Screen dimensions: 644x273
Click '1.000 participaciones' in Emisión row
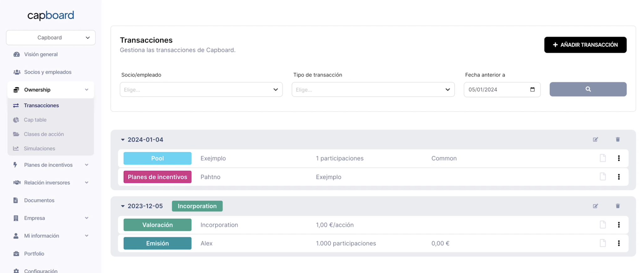346,243
